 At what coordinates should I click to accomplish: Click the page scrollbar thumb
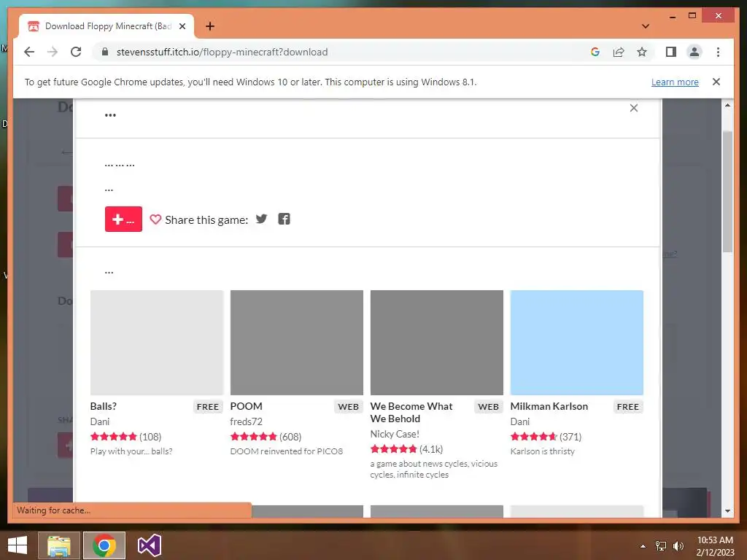[x=727, y=192]
